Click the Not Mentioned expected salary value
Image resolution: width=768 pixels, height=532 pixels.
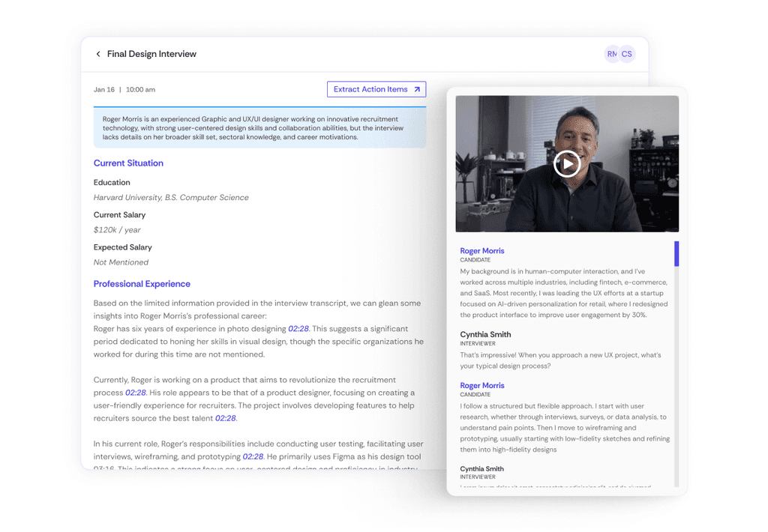[121, 262]
